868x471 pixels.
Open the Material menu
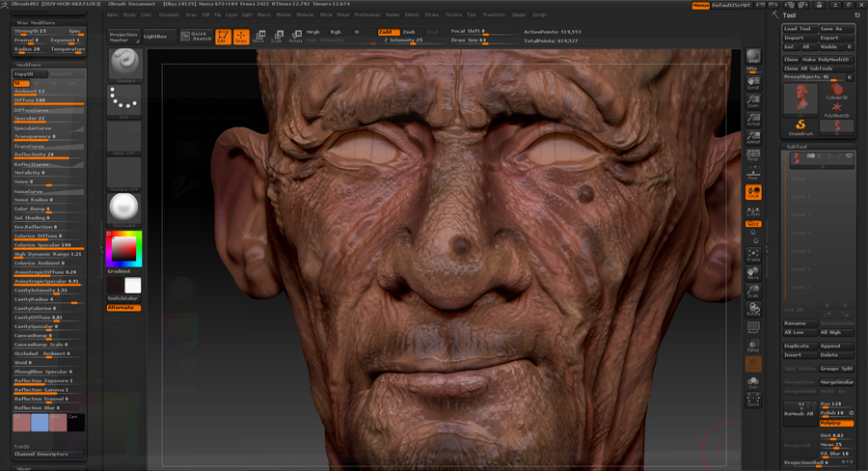[305, 15]
